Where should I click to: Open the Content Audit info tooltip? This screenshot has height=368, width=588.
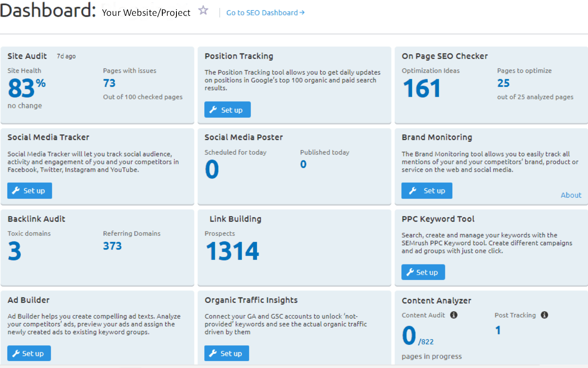point(454,315)
